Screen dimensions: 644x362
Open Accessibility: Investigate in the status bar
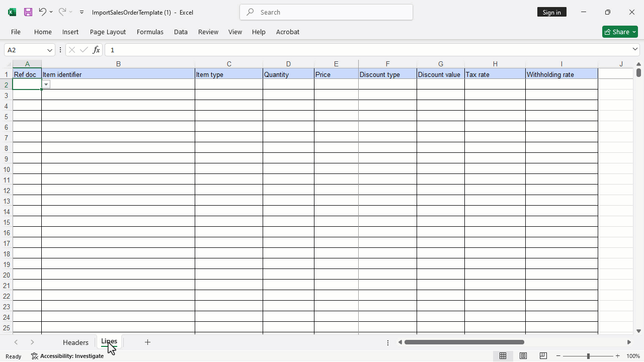(67, 356)
